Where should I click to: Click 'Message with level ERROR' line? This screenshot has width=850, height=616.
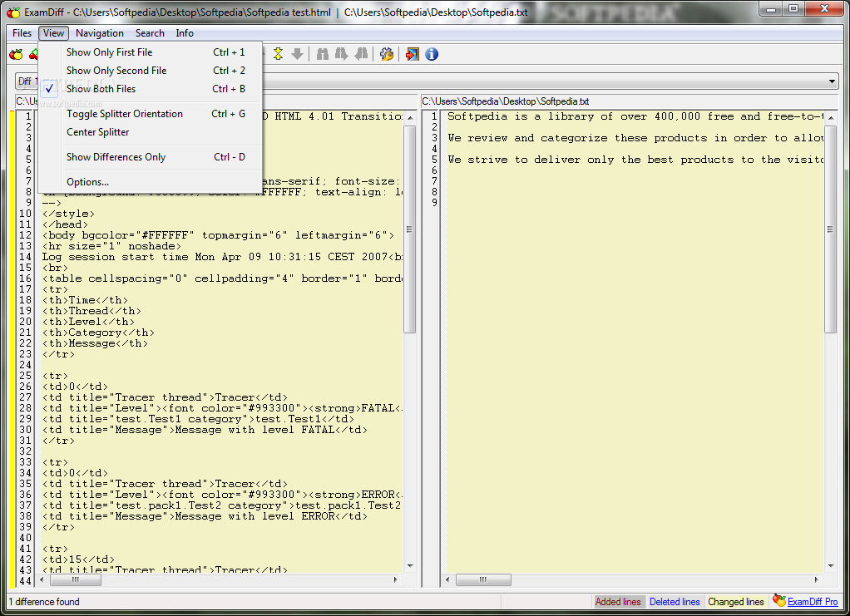205,516
